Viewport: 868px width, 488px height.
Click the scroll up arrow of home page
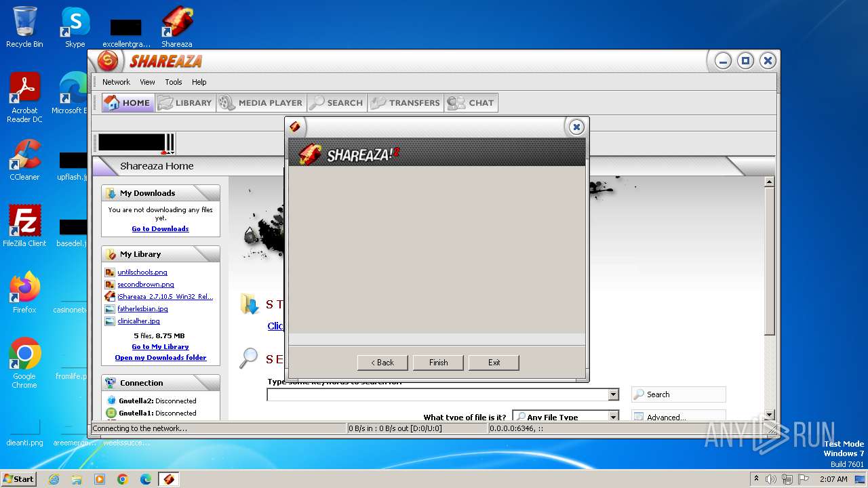[x=769, y=182]
